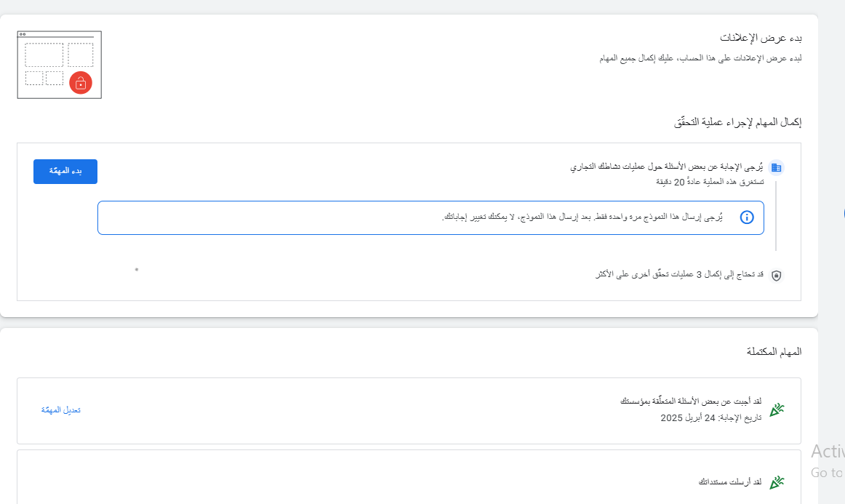Click the "إكمال المهام لإجراء عملية التحقّق" heading
The image size is (845, 504).
(737, 122)
